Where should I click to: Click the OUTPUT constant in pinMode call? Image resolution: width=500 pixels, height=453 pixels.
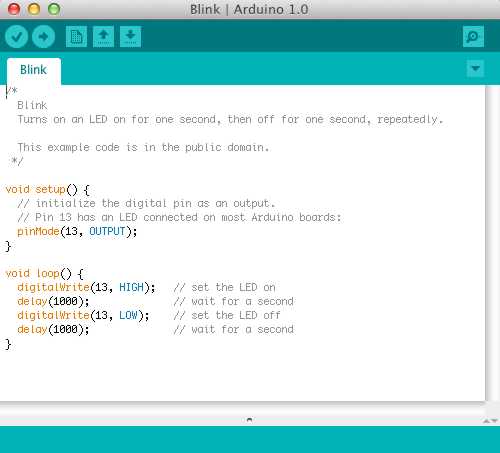click(x=107, y=231)
